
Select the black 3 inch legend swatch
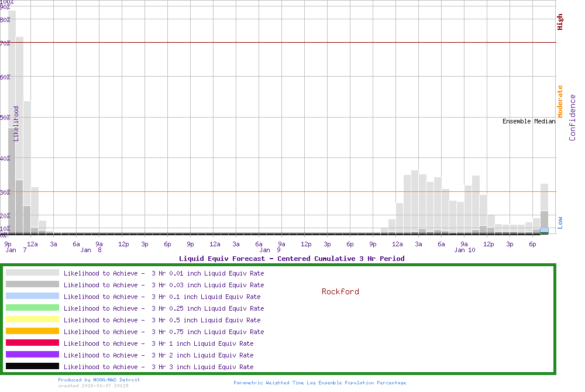tap(32, 366)
